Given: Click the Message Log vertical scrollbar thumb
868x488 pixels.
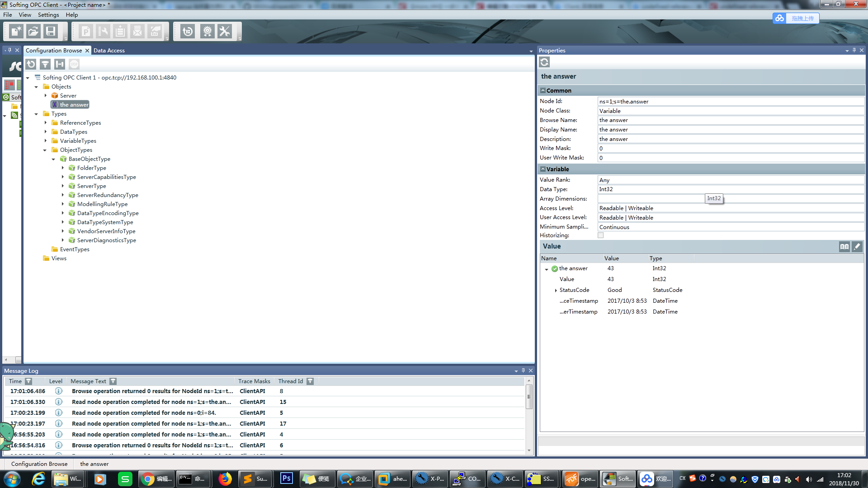Looking at the screenshot, I should click(x=528, y=397).
